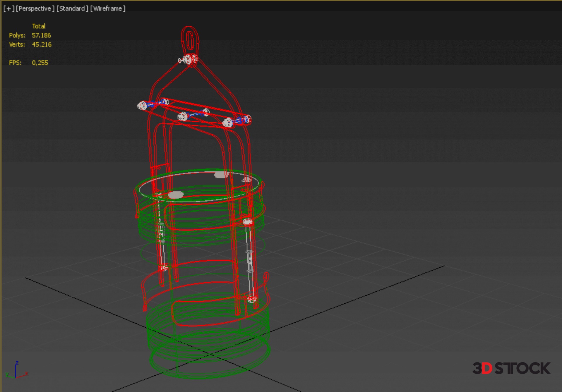
Task: Click the 3DSTOCK watermark logo
Action: (x=511, y=368)
